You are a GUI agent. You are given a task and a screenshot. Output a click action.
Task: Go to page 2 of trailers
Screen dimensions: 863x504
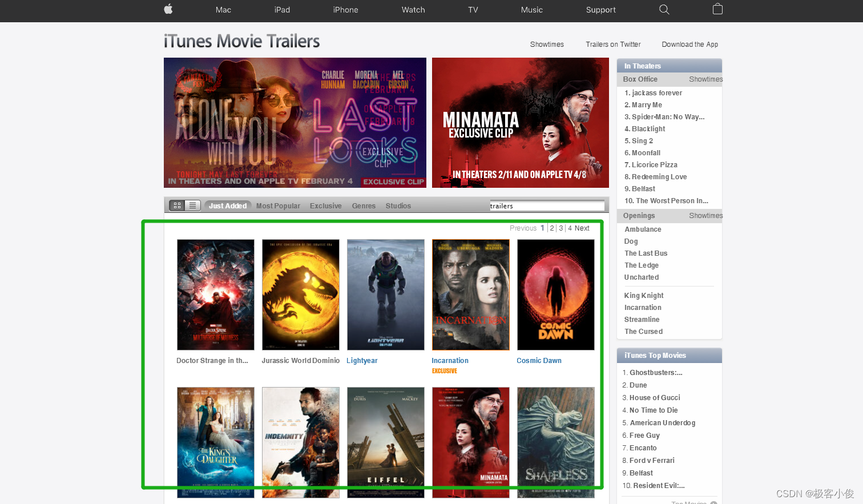point(552,228)
